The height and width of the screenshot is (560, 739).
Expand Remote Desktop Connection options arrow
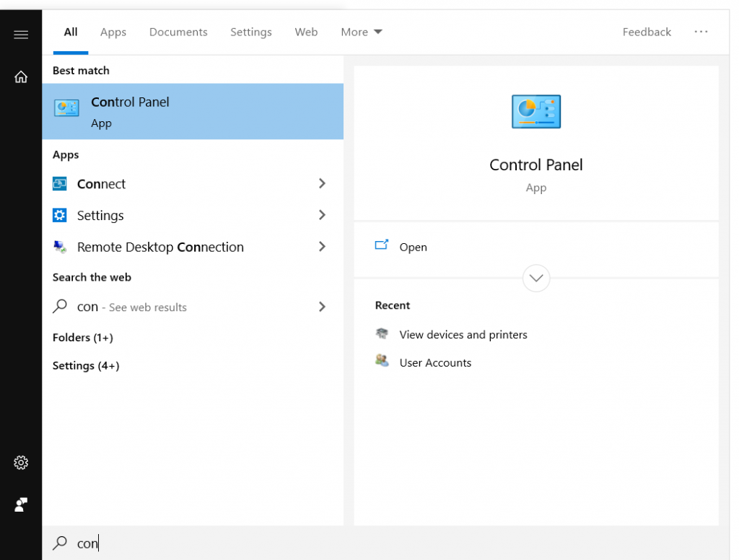(x=322, y=247)
